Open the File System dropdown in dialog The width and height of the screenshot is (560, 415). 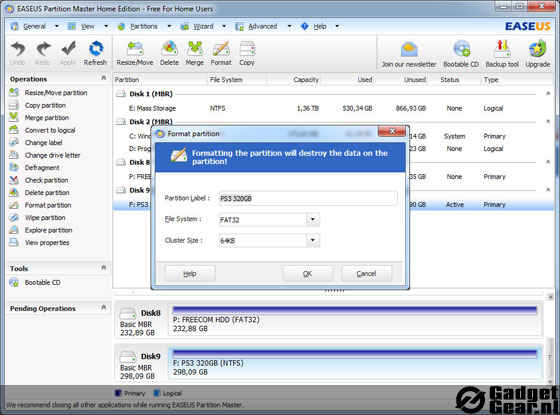coord(313,219)
